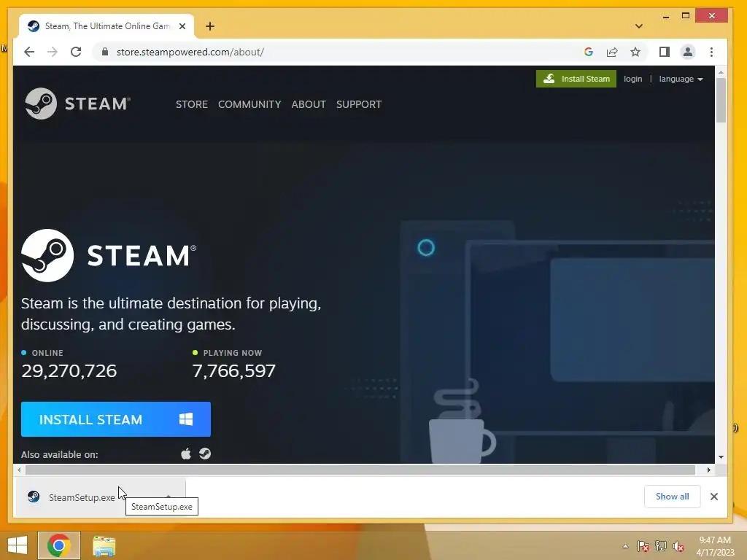Viewport: 747px width, 560px height.
Task: Click the Steam tab title
Action: 107,26
